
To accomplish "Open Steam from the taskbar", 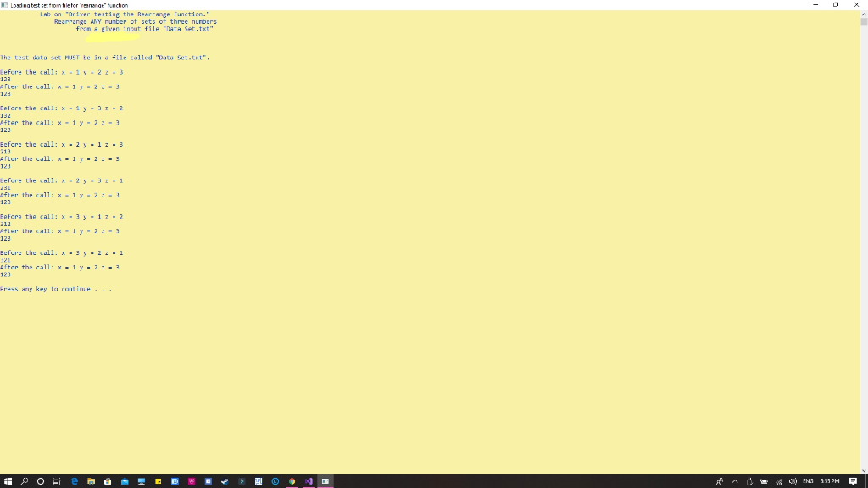I will coord(225,481).
